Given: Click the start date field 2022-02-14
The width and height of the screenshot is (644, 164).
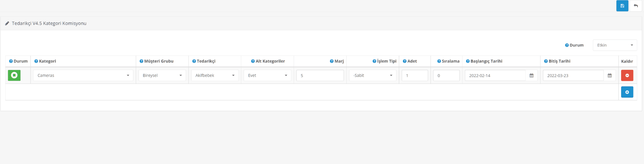Looking at the screenshot, I should 495,75.
